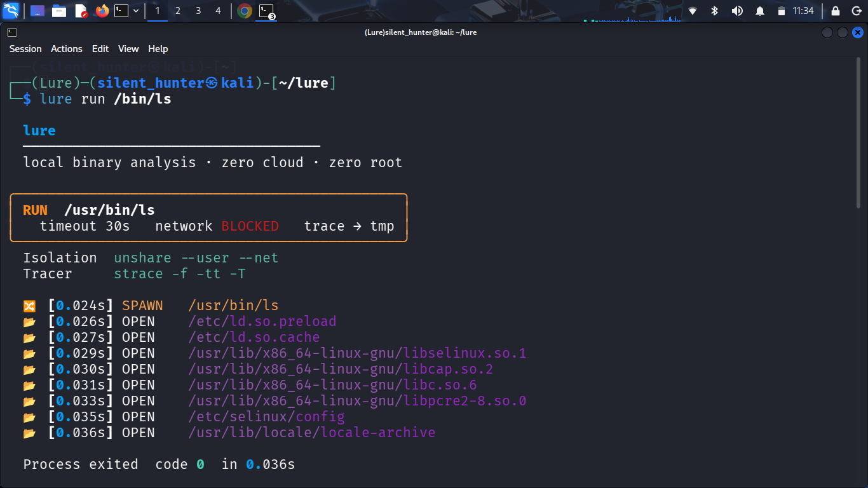
Task: Click the command text 'lure run /bin/ls'
Action: [x=105, y=99]
